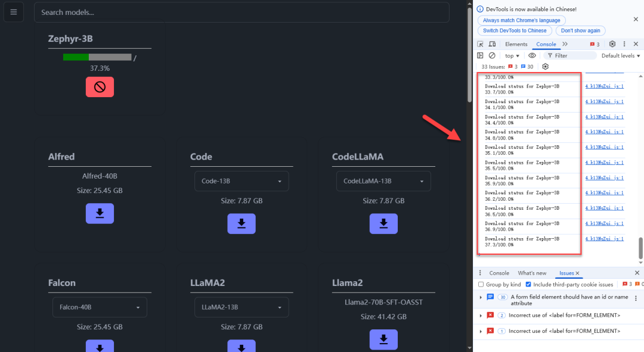The width and height of the screenshot is (644, 352).
Task: Open the CodeLLaMA-13B variant dropdown
Action: (383, 181)
